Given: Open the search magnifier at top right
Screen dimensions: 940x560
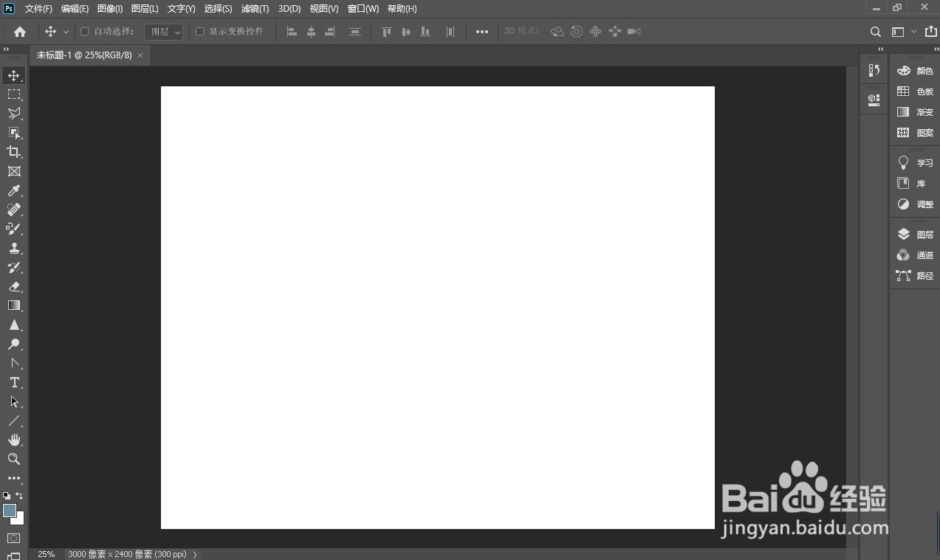Looking at the screenshot, I should point(875,32).
